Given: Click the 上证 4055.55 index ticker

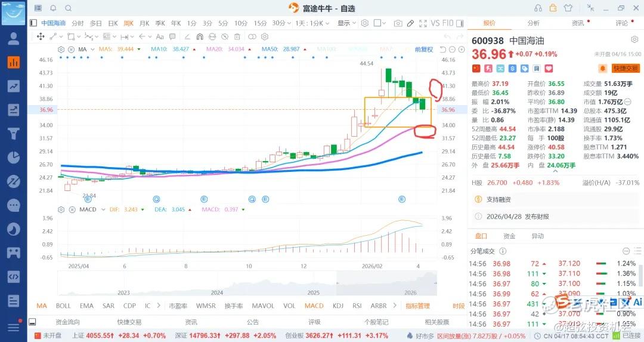Looking at the screenshot, I should point(119,336).
